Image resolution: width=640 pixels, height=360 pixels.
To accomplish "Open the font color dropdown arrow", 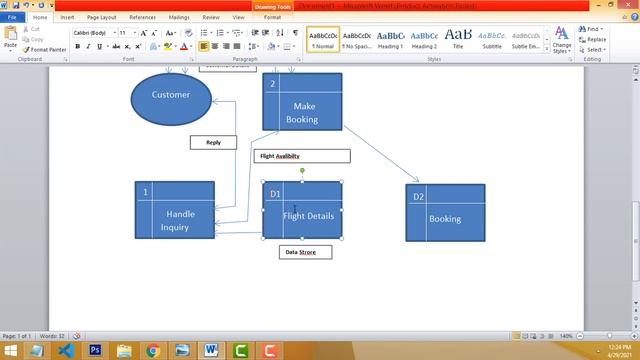I will pos(191,47).
